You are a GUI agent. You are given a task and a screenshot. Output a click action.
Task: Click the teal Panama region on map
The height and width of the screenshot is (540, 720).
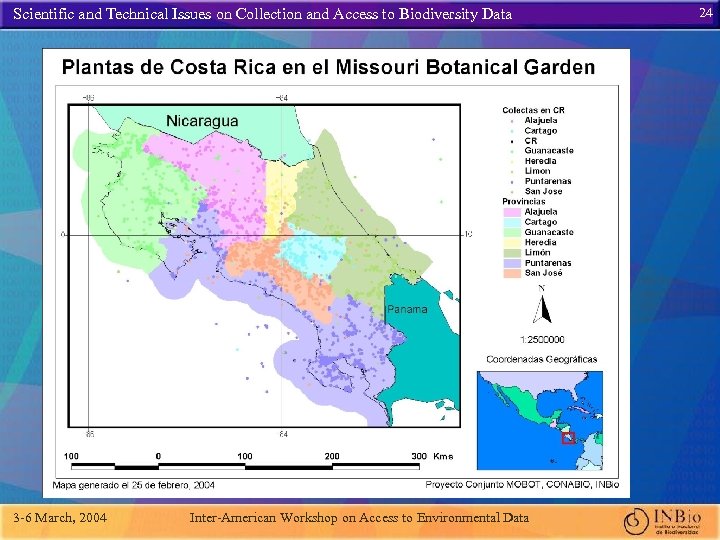tap(418, 349)
